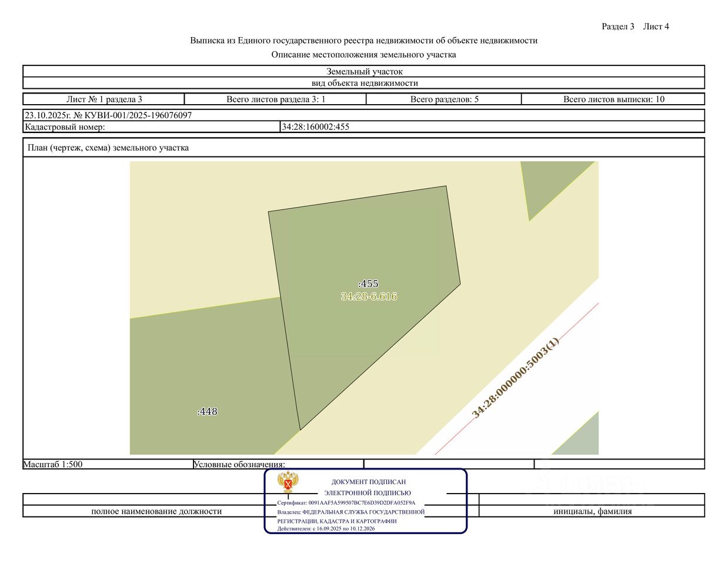Click the "ДОКУМЕНТ ПОДПИСАН" stamp heading
The height and width of the screenshot is (563, 728).
369,482
